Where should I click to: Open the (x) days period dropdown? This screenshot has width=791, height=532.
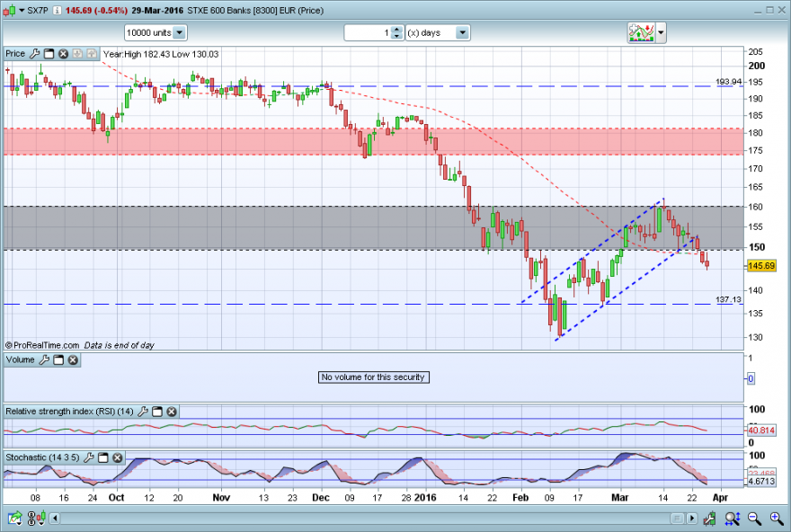pos(438,32)
